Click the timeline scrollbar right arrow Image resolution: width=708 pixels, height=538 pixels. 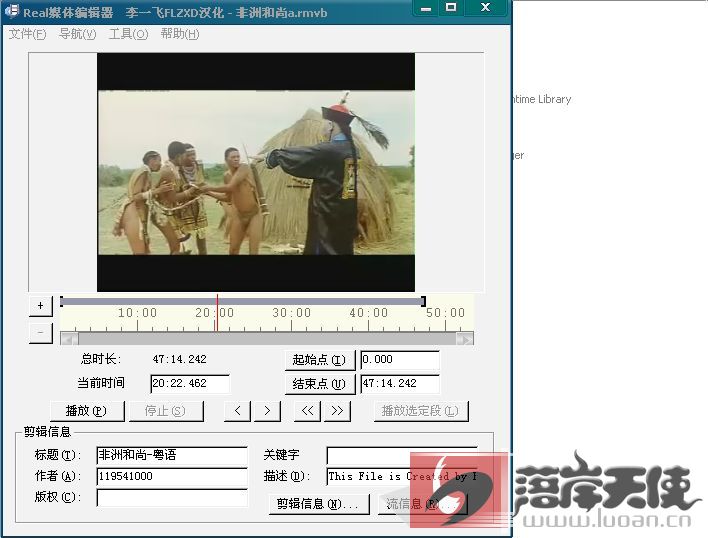click(465, 339)
